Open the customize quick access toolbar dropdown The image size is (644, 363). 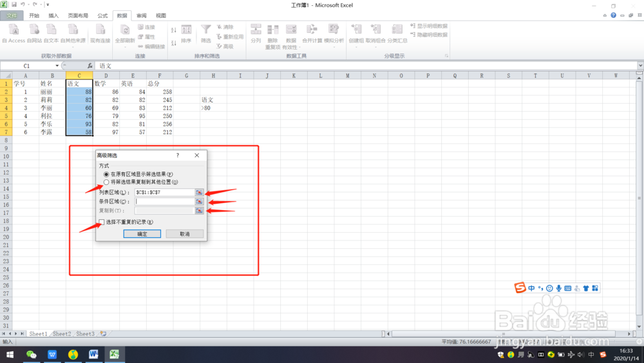click(48, 5)
